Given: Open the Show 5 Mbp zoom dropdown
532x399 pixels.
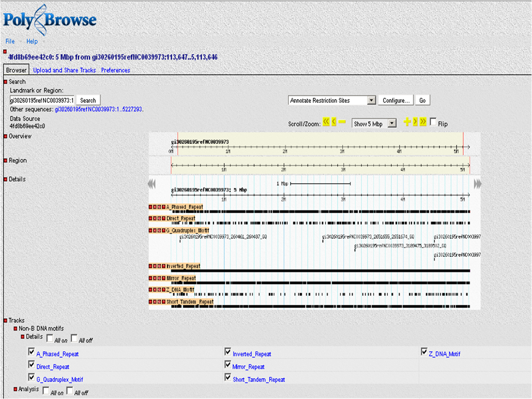Looking at the screenshot, I should (374, 123).
